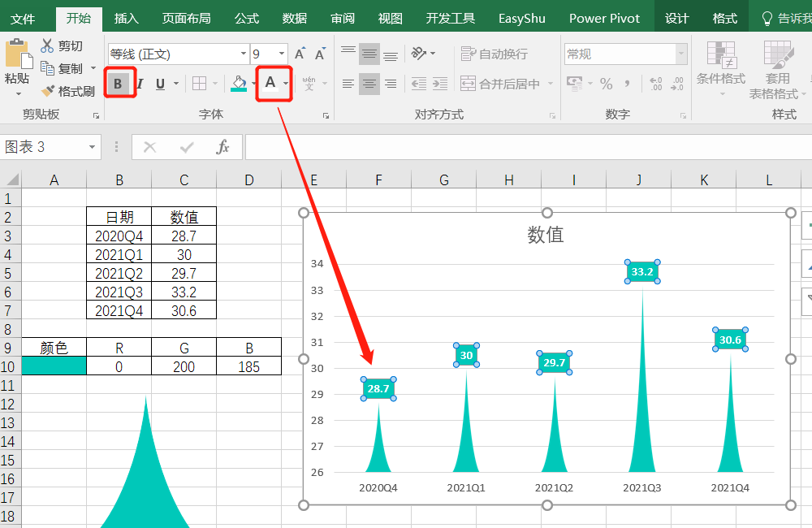Screen dimensions: 812x528
Task: Click the Paste icon
Action: point(18,54)
